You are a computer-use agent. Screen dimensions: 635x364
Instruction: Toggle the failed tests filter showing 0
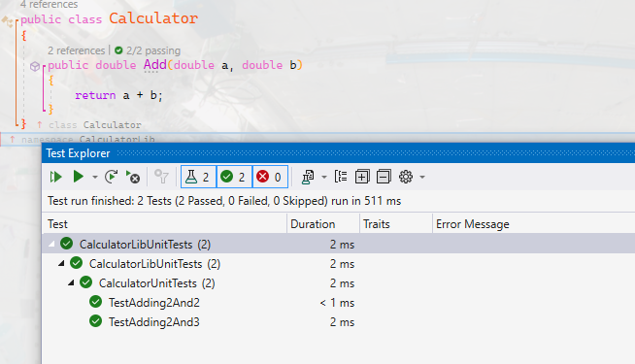270,177
